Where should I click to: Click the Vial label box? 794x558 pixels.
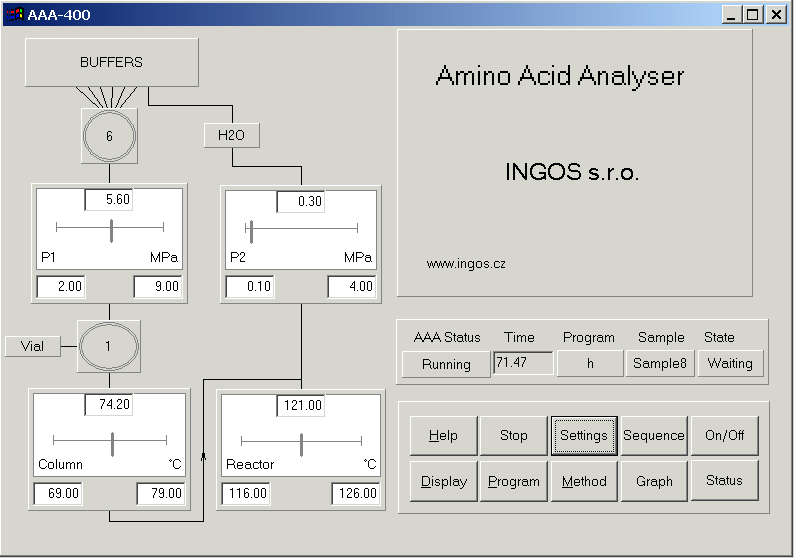pos(33,346)
